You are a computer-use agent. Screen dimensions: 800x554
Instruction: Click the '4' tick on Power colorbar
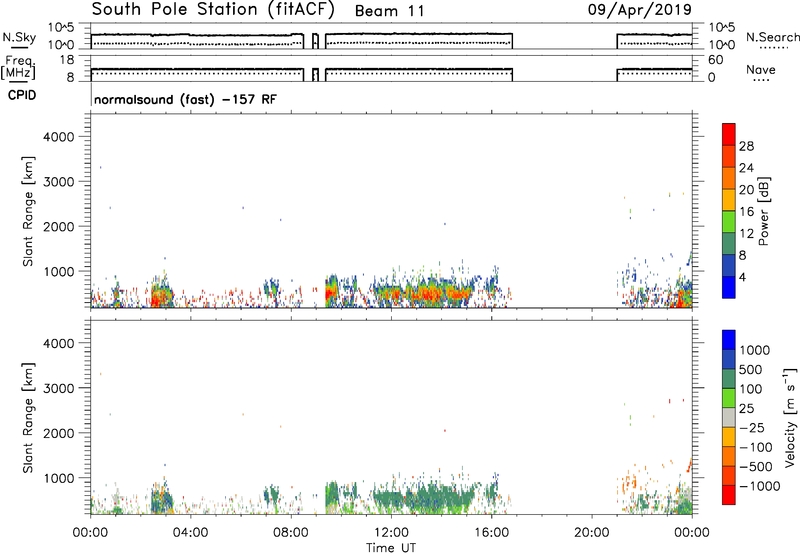[742, 277]
